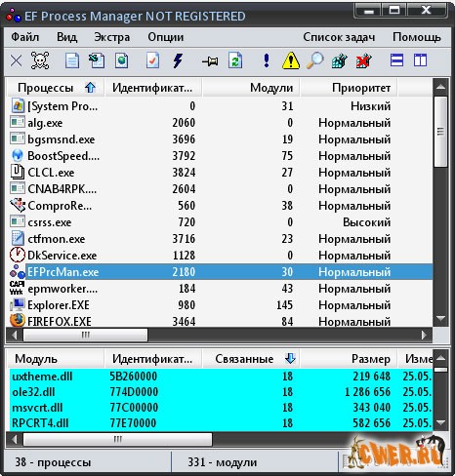Click the 38 - процессы status bar text
The image size is (455, 476).
pos(53,462)
